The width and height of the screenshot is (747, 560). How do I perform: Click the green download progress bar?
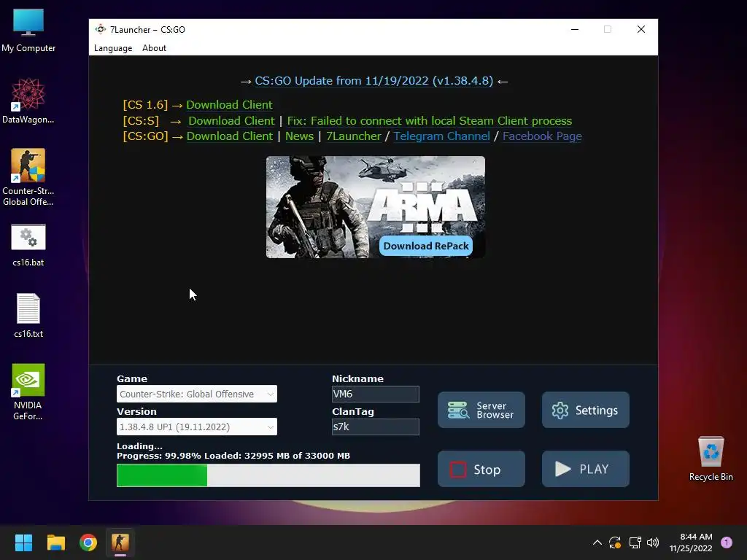coord(268,475)
